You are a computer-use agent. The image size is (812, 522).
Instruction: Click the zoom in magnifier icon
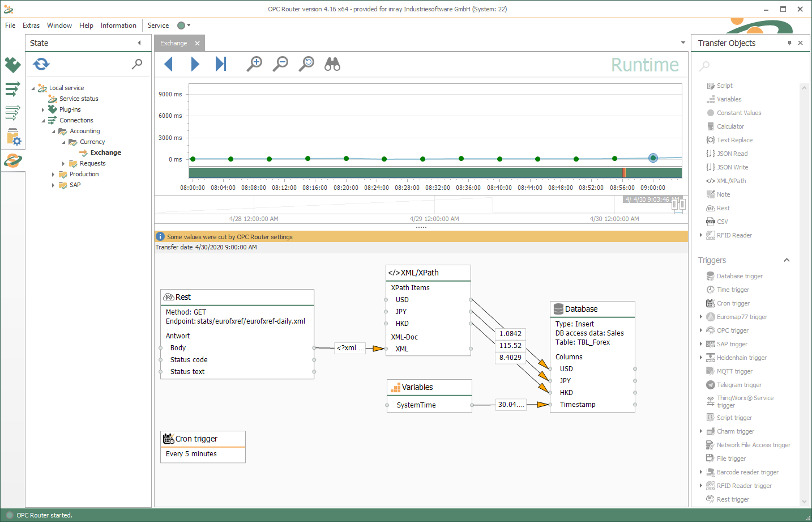(254, 64)
